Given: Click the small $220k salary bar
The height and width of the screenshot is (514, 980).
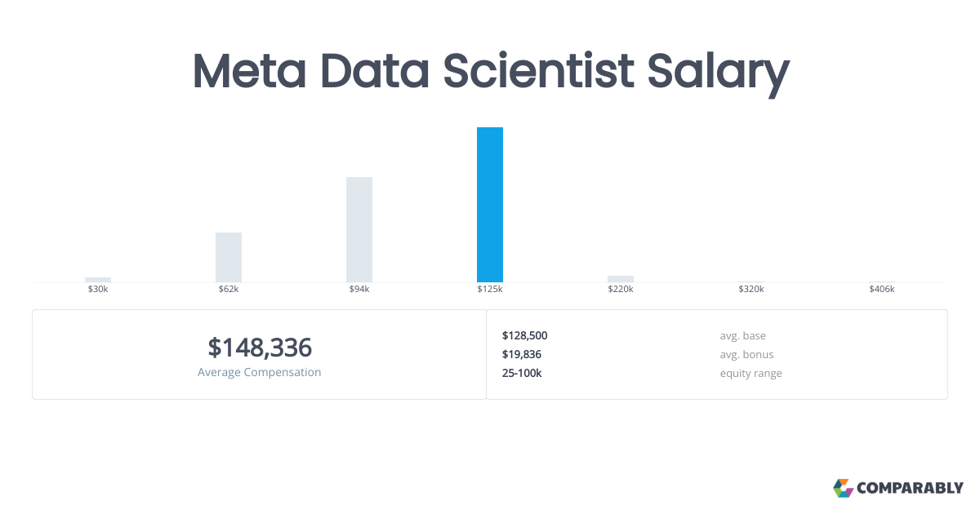Looking at the screenshot, I should (x=621, y=278).
